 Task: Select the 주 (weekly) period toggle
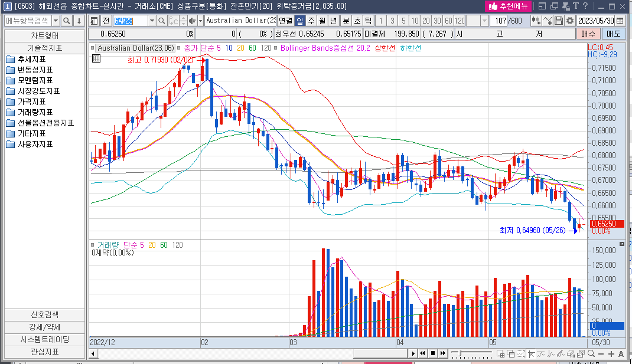(311, 21)
